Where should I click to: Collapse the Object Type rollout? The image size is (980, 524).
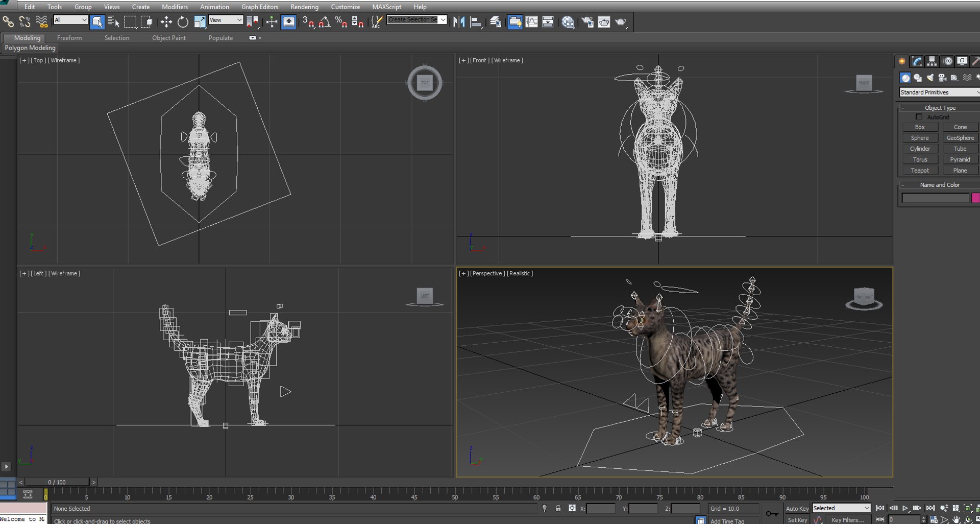tap(939, 108)
